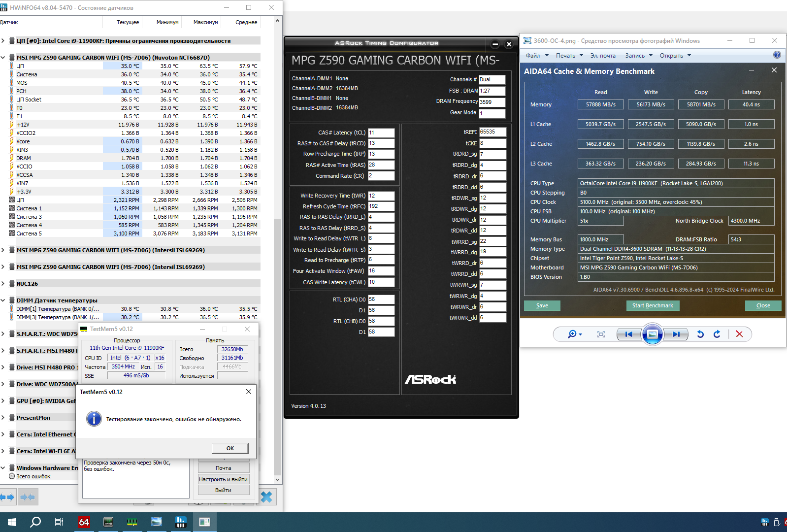The height and width of the screenshot is (532, 787).
Task: Switch to TestMem5 RAM-stick taskbar icon
Action: (x=132, y=522)
